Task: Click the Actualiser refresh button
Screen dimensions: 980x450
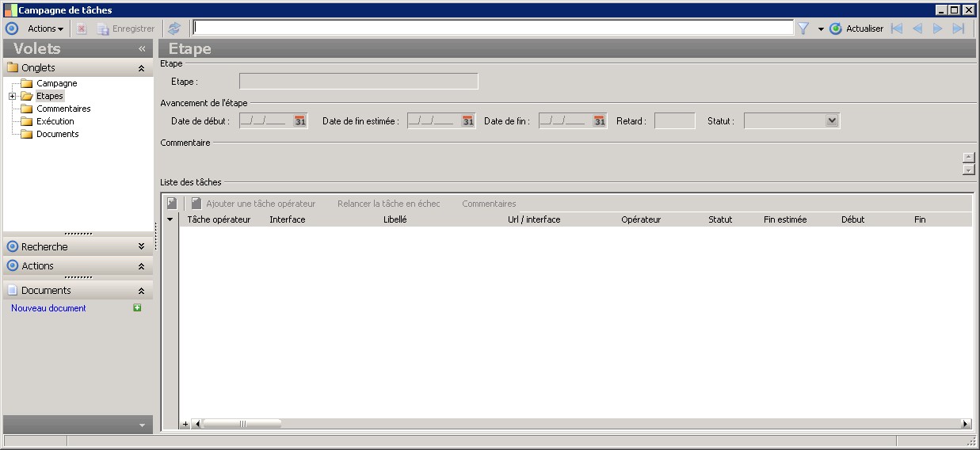Action: pyautogui.click(x=856, y=29)
